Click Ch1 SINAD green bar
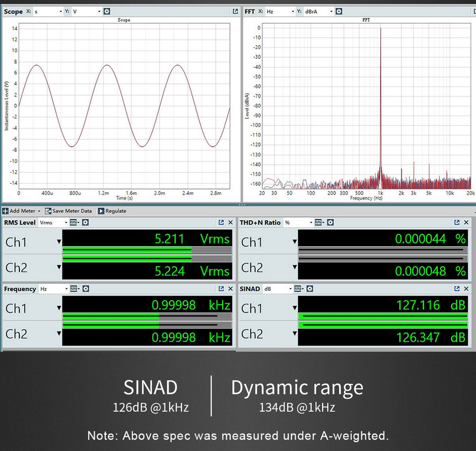The height and width of the screenshot is (451, 476). click(383, 317)
